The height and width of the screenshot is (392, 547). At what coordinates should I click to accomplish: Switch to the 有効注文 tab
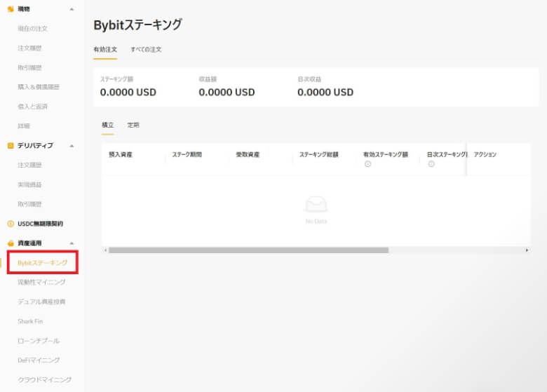[105, 50]
